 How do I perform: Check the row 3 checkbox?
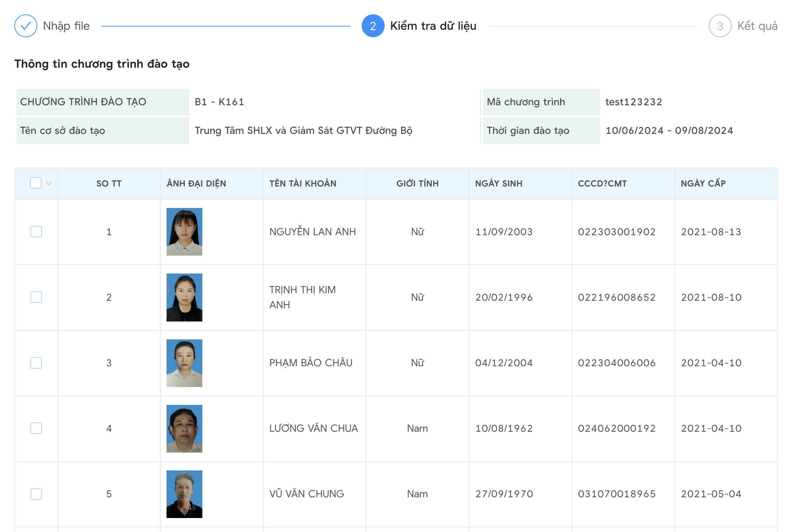36,363
